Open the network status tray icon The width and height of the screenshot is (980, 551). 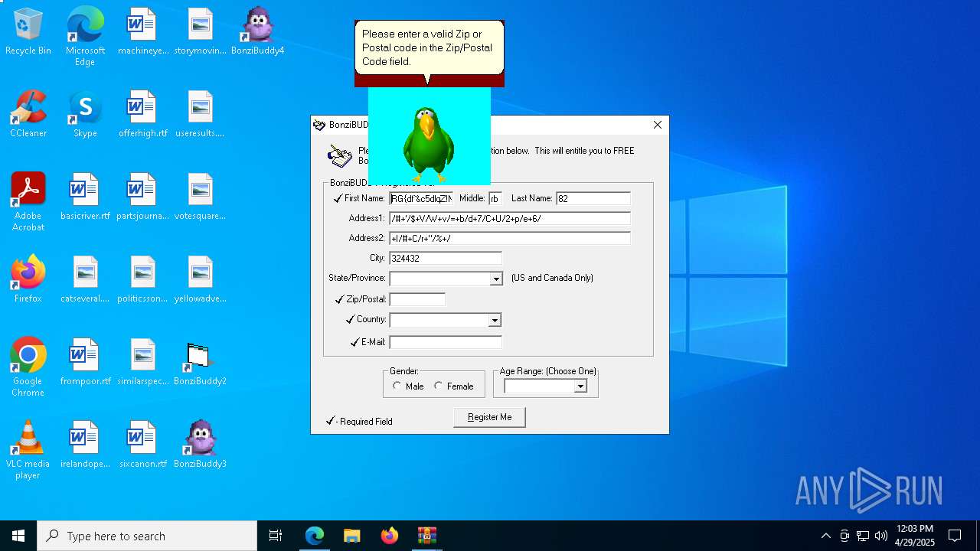pyautogui.click(x=863, y=536)
